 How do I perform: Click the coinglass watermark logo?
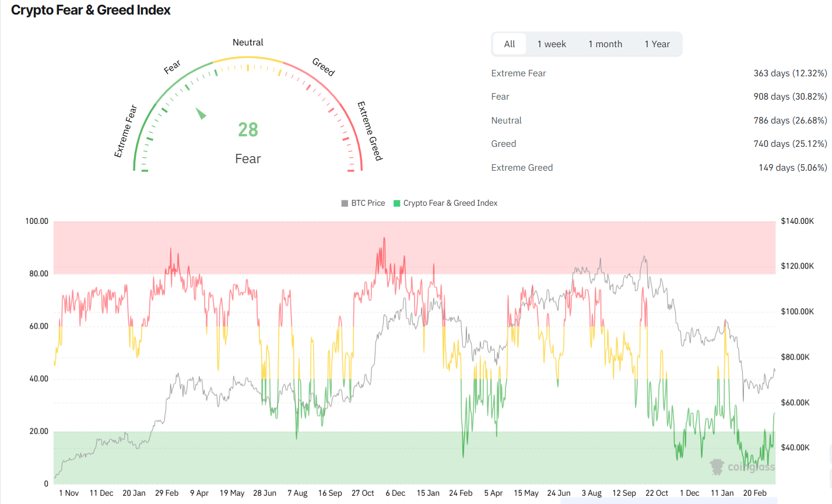click(716, 466)
